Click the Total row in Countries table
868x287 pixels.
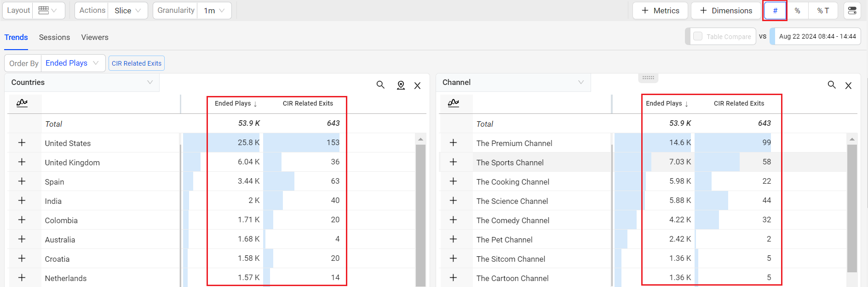tap(217, 124)
